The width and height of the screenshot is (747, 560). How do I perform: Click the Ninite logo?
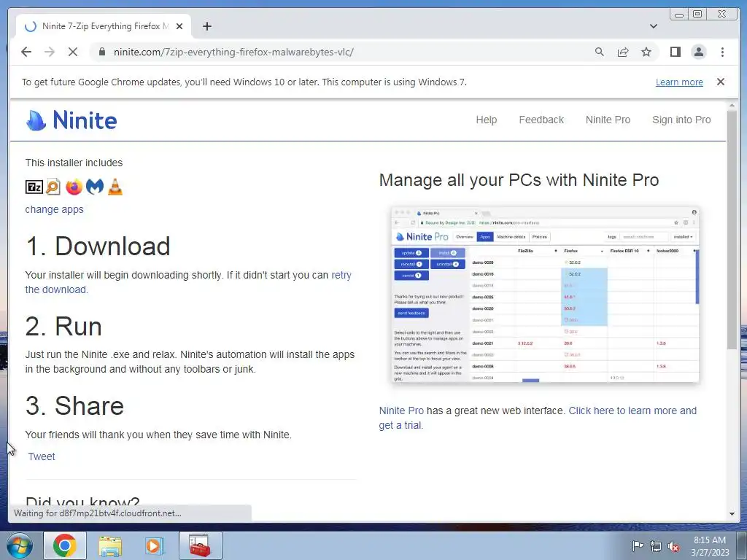click(71, 120)
